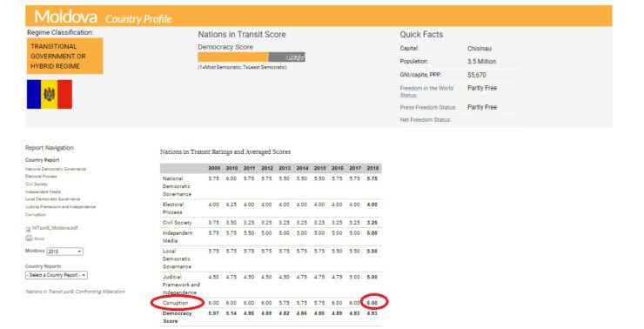This screenshot has width=644, height=329.
Task: Open Judicial Framework and Independence link
Action: 60,207
